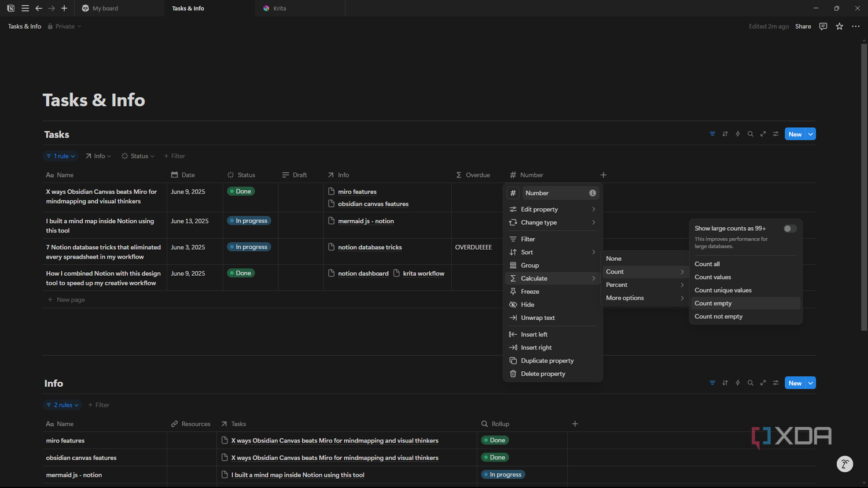
Task: Choose Delete property from the menu
Action: click(553, 374)
